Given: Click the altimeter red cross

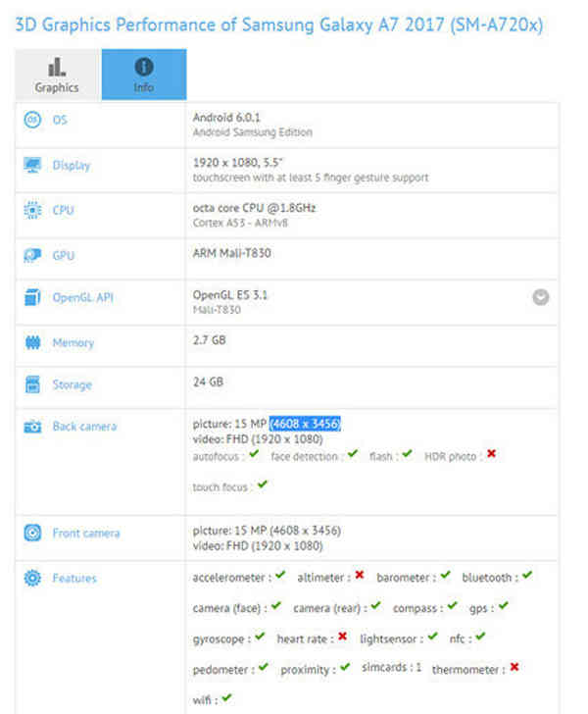Looking at the screenshot, I should 360,575.
